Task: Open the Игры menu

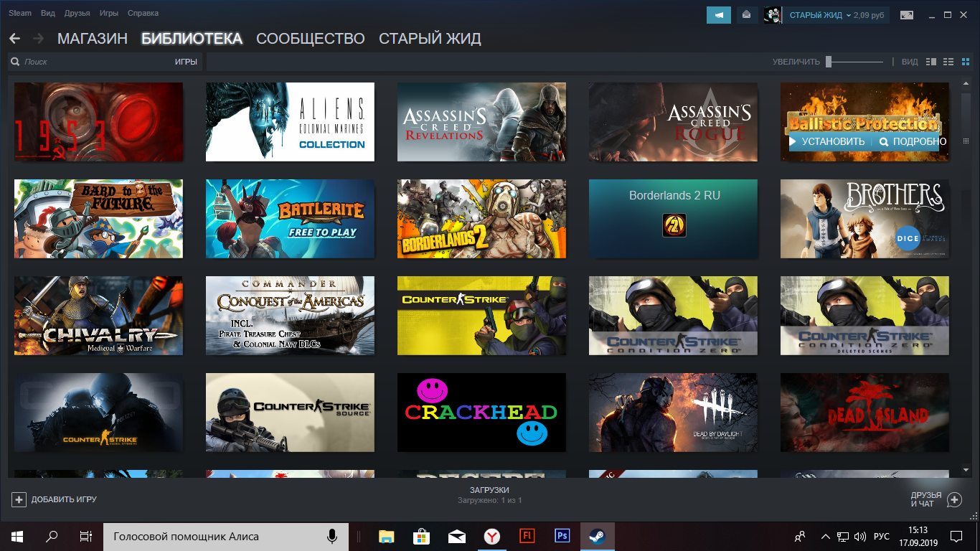Action: coord(109,13)
